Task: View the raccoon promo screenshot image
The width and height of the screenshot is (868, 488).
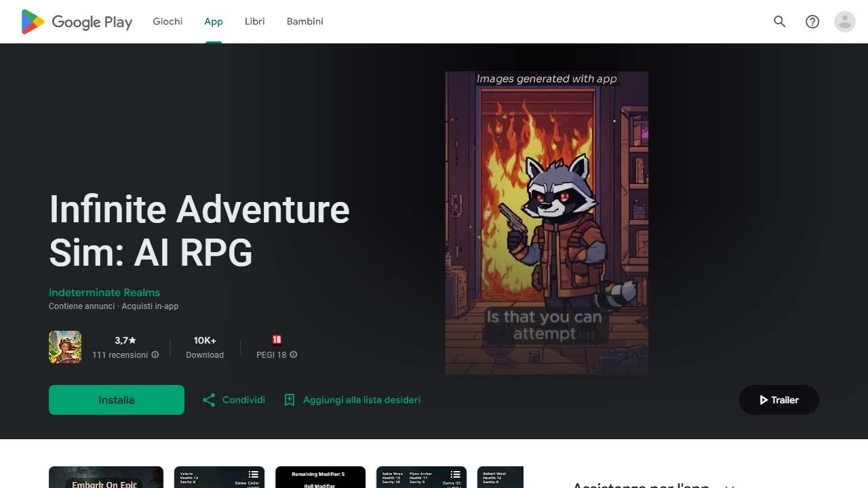Action: pyautogui.click(x=546, y=224)
